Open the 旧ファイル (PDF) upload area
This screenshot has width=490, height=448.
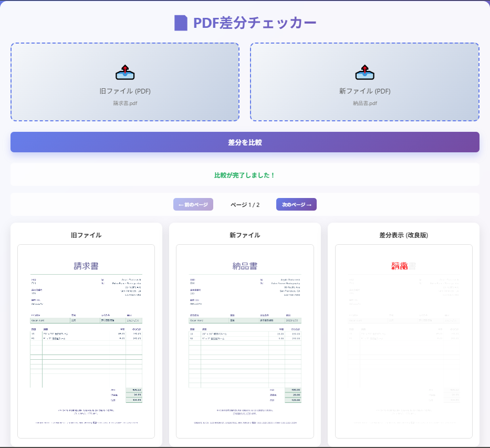(125, 82)
